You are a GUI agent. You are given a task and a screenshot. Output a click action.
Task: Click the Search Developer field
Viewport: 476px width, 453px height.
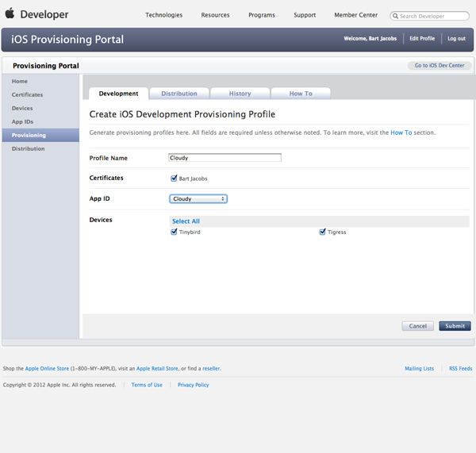click(x=429, y=16)
